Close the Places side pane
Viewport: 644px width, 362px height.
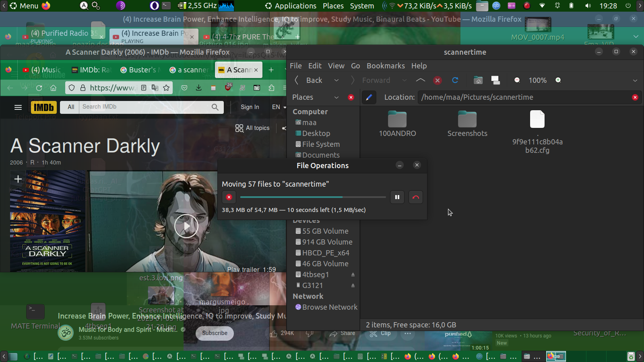(351, 97)
